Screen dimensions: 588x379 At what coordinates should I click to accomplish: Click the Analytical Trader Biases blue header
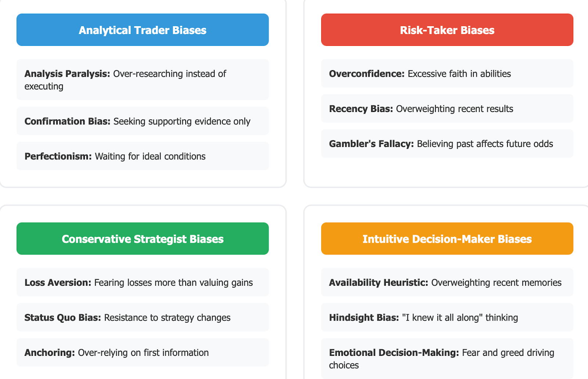pyautogui.click(x=143, y=30)
